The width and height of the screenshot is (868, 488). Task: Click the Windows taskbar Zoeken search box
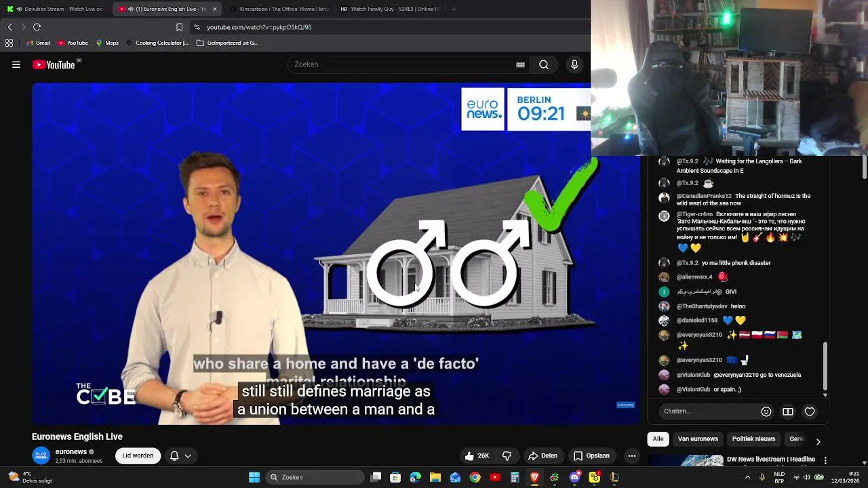(x=314, y=477)
